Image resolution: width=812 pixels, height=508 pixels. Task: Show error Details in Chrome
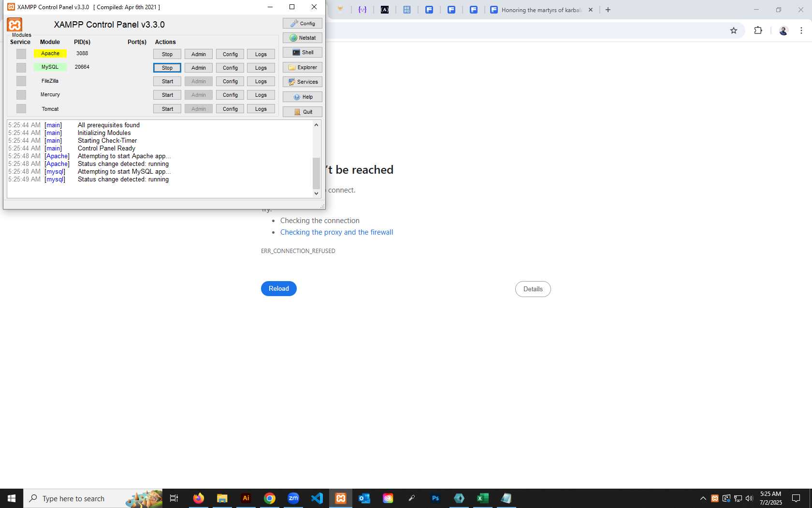tap(533, 289)
